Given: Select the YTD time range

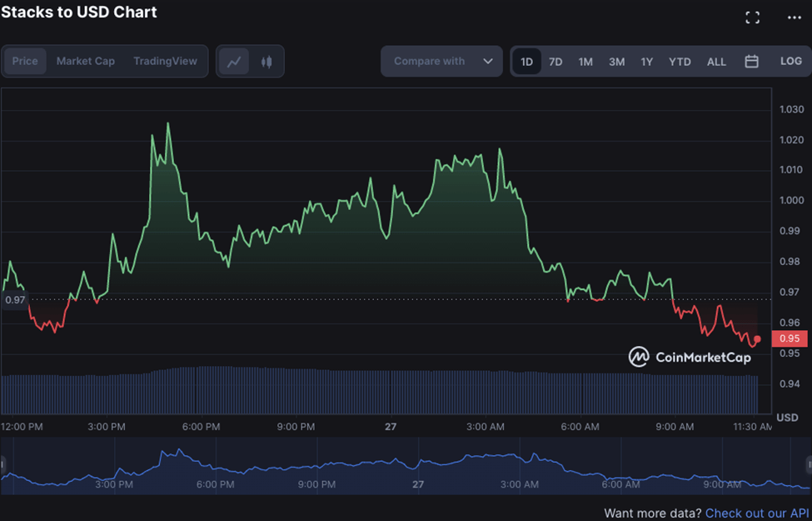Looking at the screenshot, I should [680, 62].
